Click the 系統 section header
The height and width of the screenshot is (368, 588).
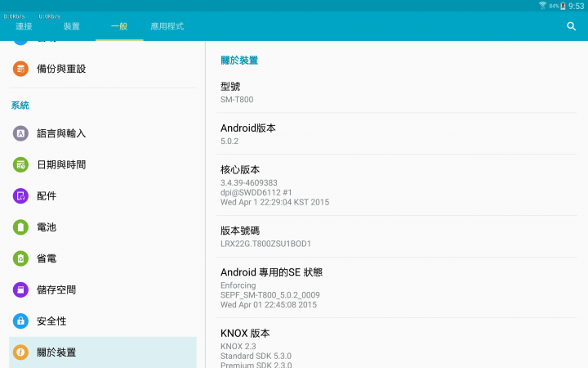pos(20,105)
